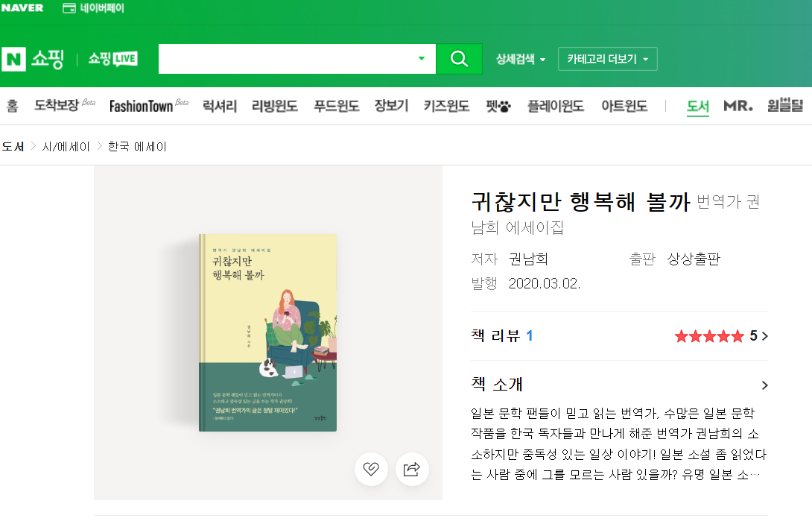Click book title 귀찮지만 행복해 볼까
812x524 pixels.
(x=580, y=201)
